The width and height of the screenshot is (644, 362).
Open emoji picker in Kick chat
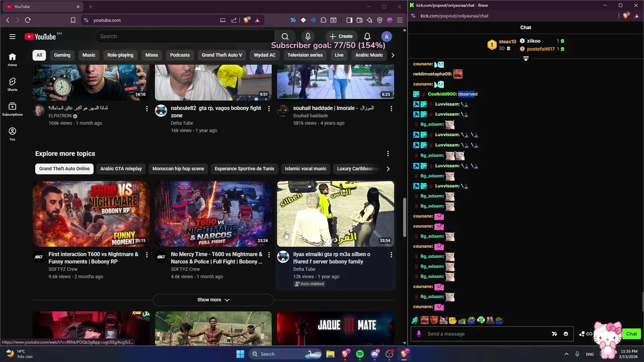566,334
